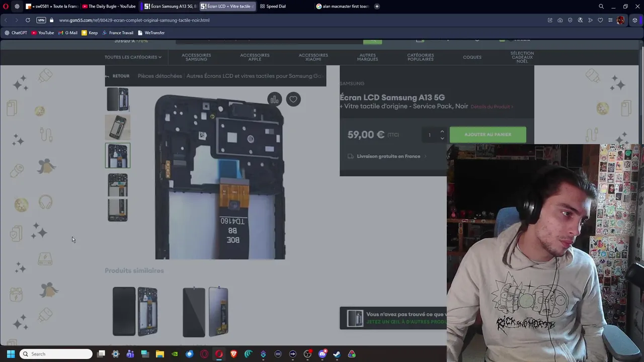Open Détails du Produit link
This screenshot has width=644, height=362.
[492, 107]
